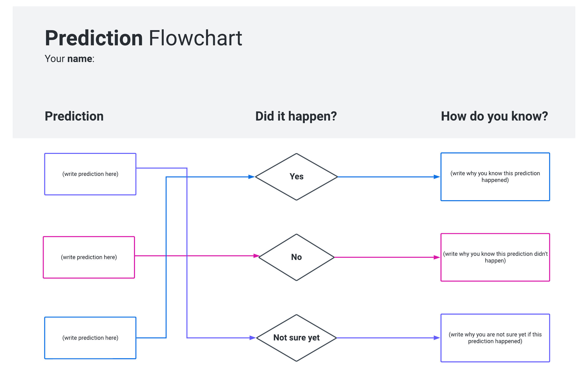The height and width of the screenshot is (381, 588).
Task: Click the magenta-bordered middle prediction box
Action: tap(89, 258)
